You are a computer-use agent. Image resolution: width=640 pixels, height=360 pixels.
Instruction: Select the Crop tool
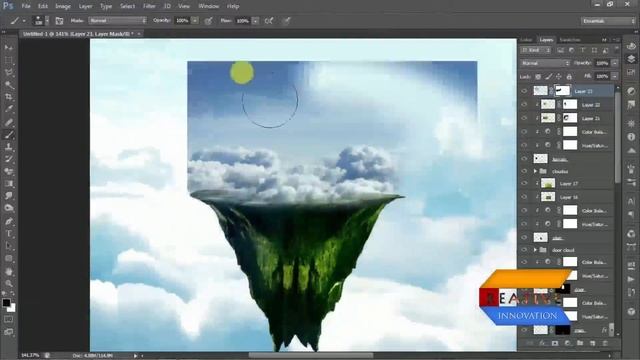coord(9,97)
